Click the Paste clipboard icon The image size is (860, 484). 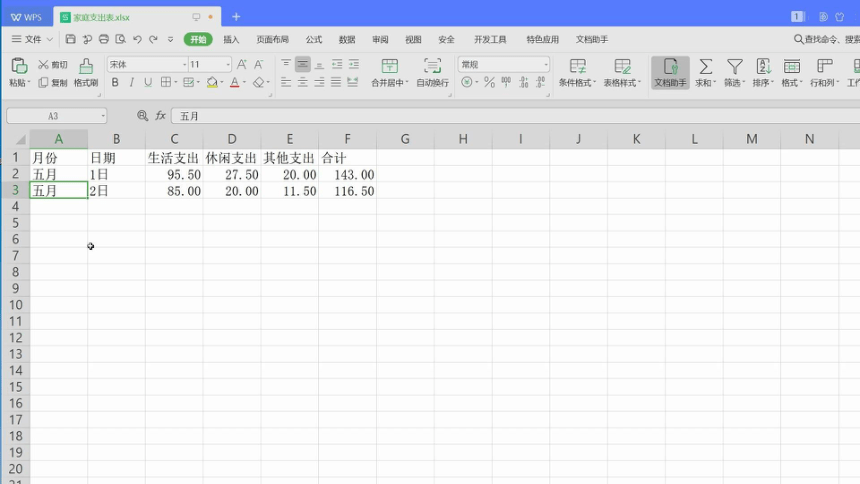[19, 66]
